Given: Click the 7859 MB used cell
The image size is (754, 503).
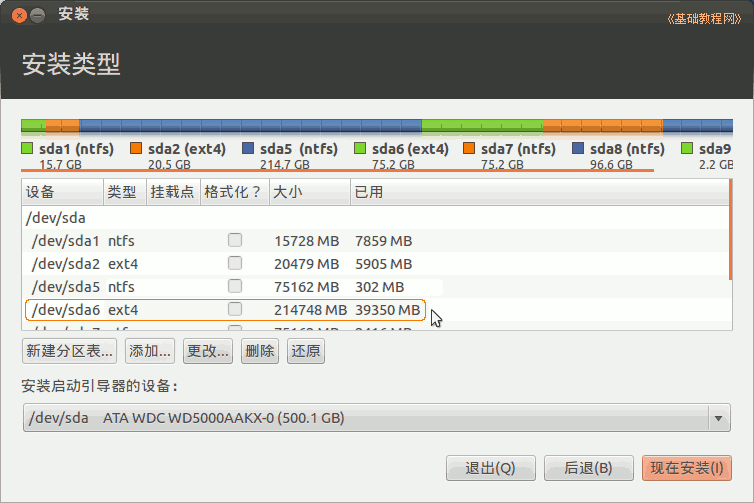Looking at the screenshot, I should (x=383, y=241).
